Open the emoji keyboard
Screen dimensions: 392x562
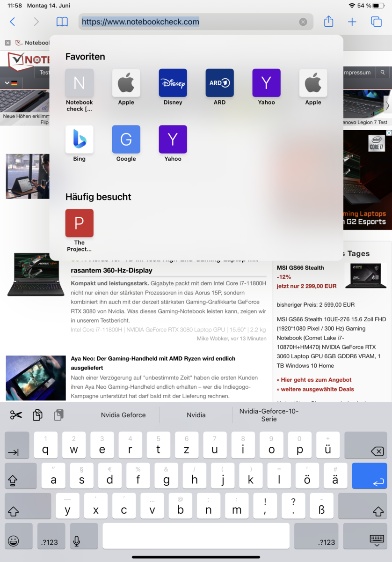pyautogui.click(x=19, y=537)
